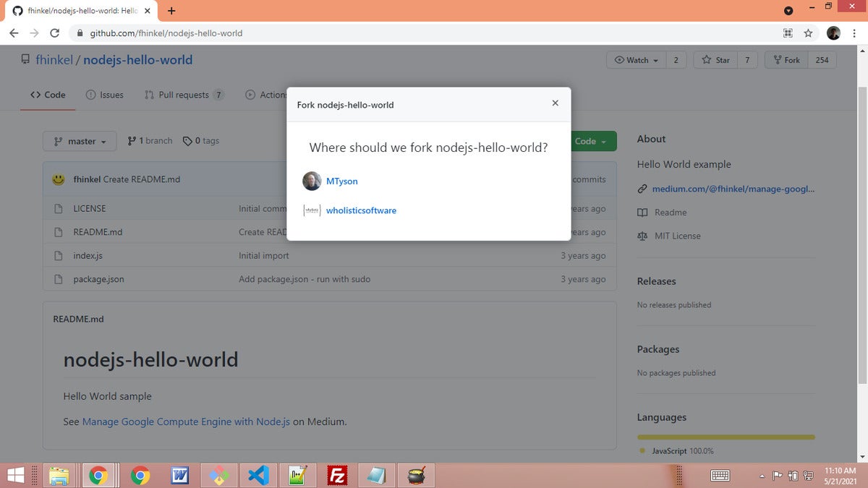This screenshot has width=868, height=488.
Task: Go forward in browser history
Action: pos(34,33)
